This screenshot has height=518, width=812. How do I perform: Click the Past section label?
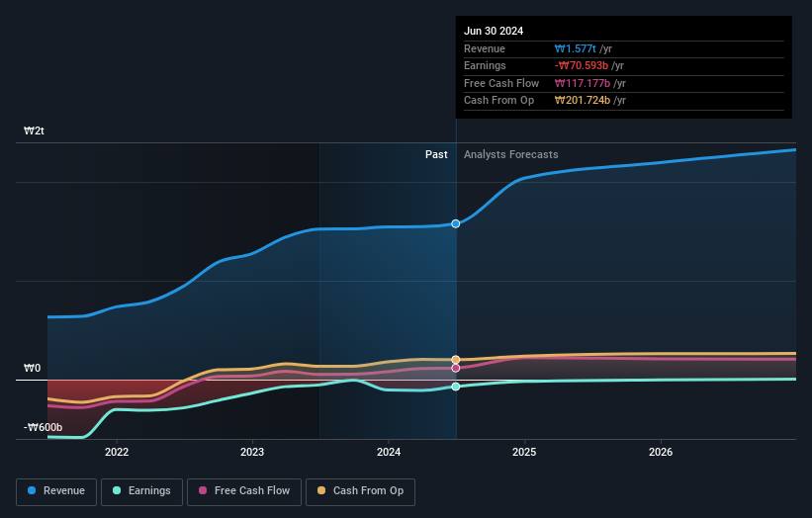point(436,155)
